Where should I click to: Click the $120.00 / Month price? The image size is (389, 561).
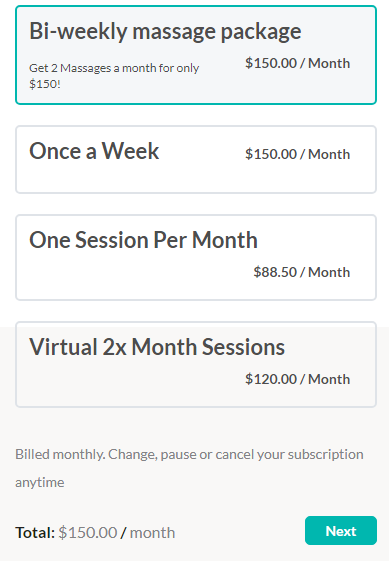(297, 379)
